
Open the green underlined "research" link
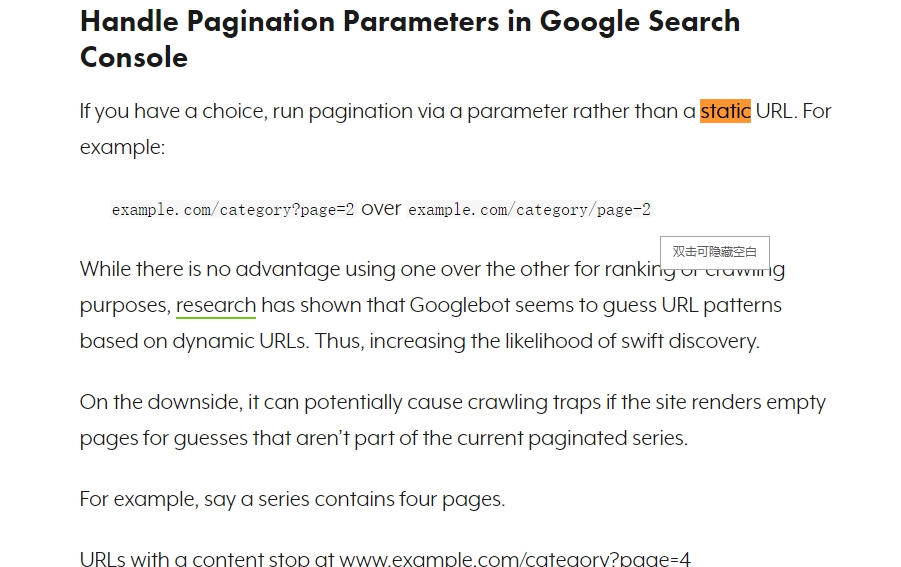(x=215, y=305)
